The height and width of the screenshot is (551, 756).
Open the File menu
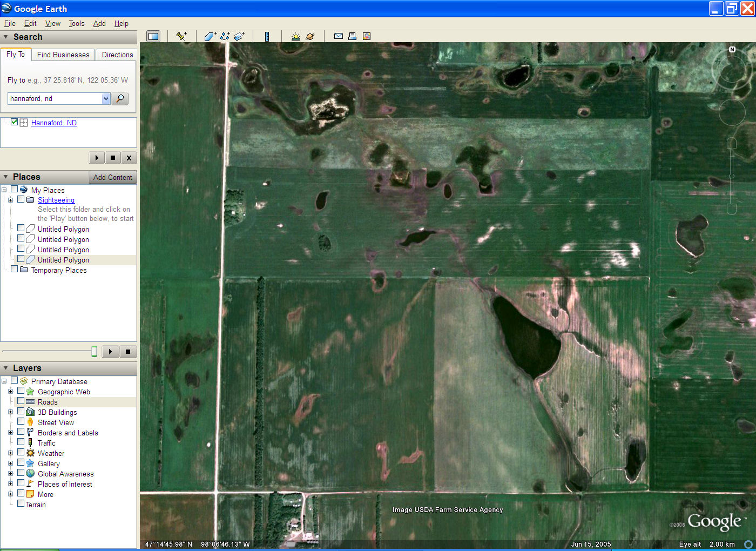[10, 23]
